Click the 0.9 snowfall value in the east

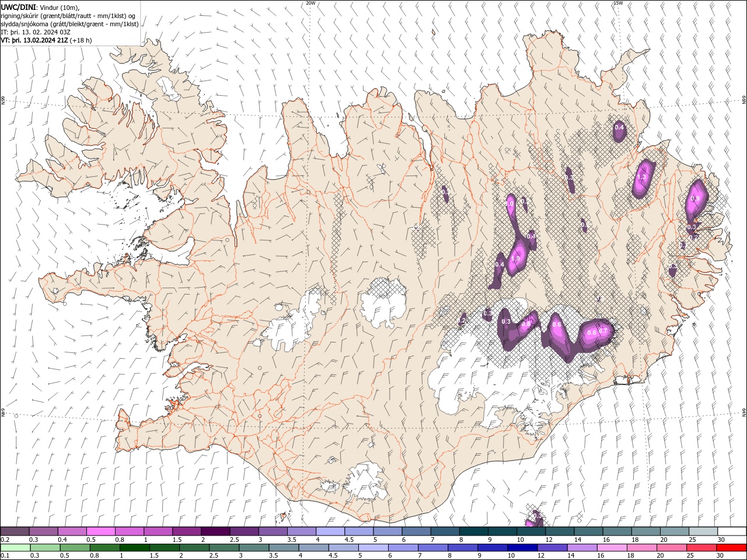tap(695, 198)
